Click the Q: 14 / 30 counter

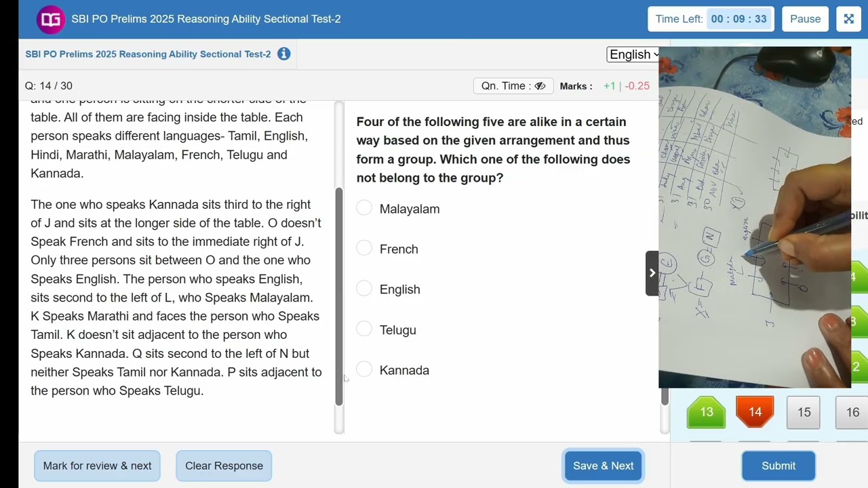[48, 86]
